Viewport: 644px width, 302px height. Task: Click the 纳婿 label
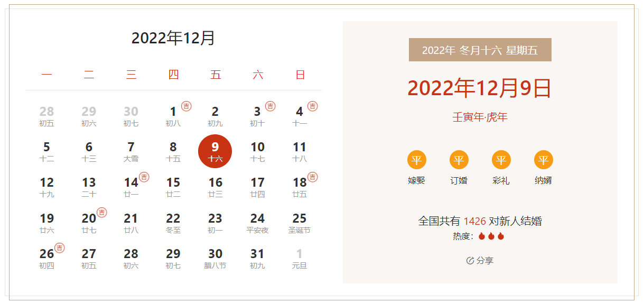click(544, 180)
